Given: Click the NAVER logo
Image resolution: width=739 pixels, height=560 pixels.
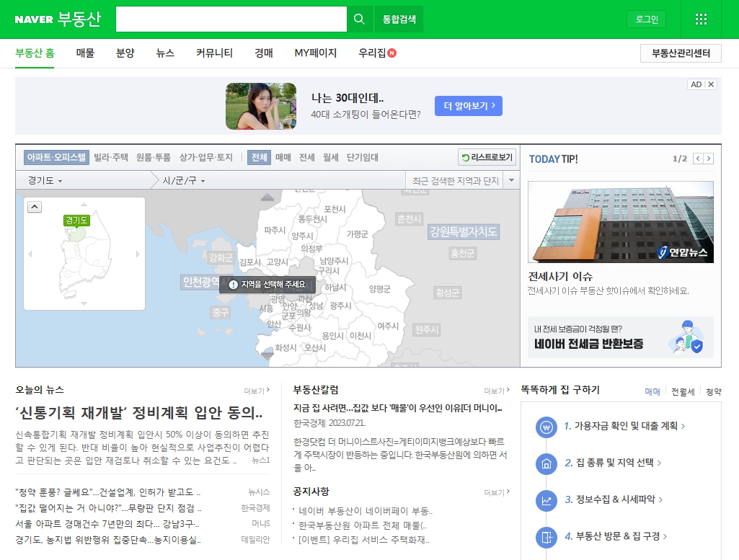Looking at the screenshot, I should click(x=34, y=19).
